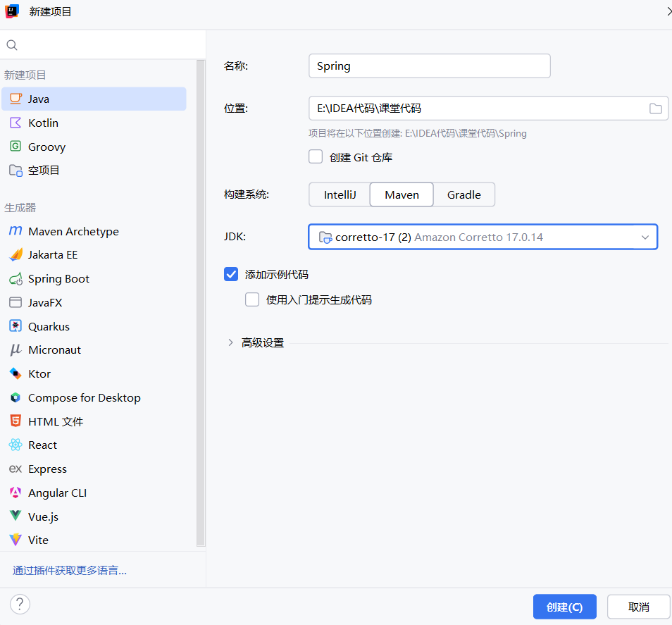Select Vue.js generator
Viewport: 672px width, 625px height.
(94, 516)
